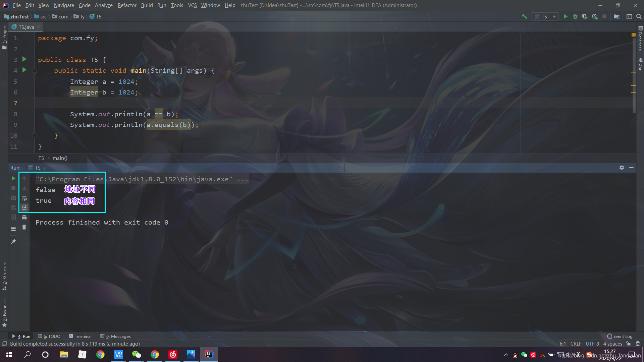Switch to the 6: TODO tool tab
644x362 pixels.
point(49,336)
